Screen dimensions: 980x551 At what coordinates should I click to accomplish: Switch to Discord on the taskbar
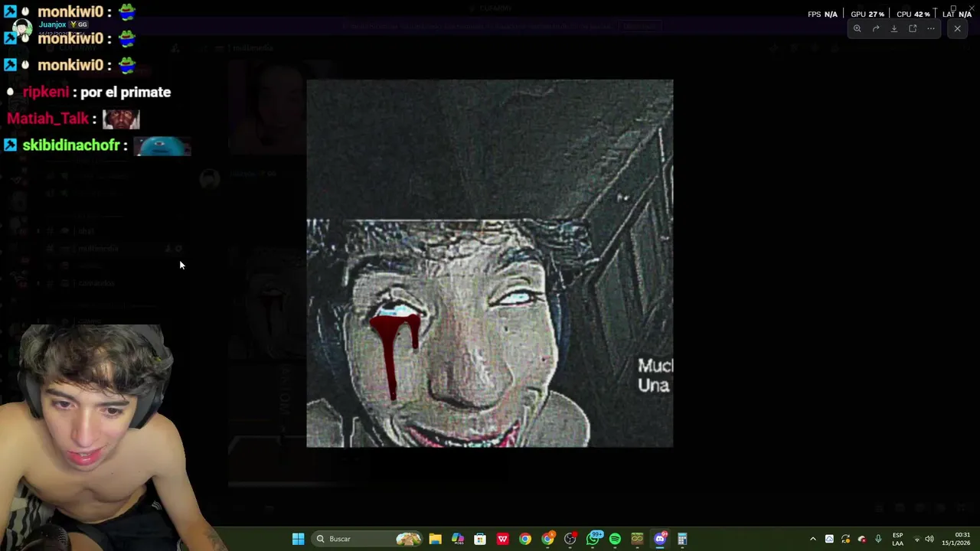click(x=660, y=539)
